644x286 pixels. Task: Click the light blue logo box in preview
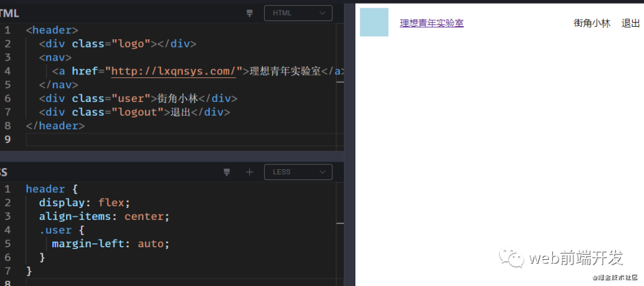point(374,22)
